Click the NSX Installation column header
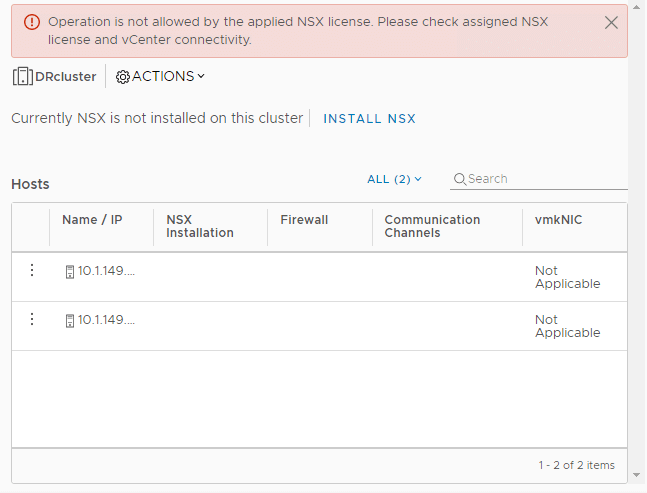647x493 pixels. 200,226
